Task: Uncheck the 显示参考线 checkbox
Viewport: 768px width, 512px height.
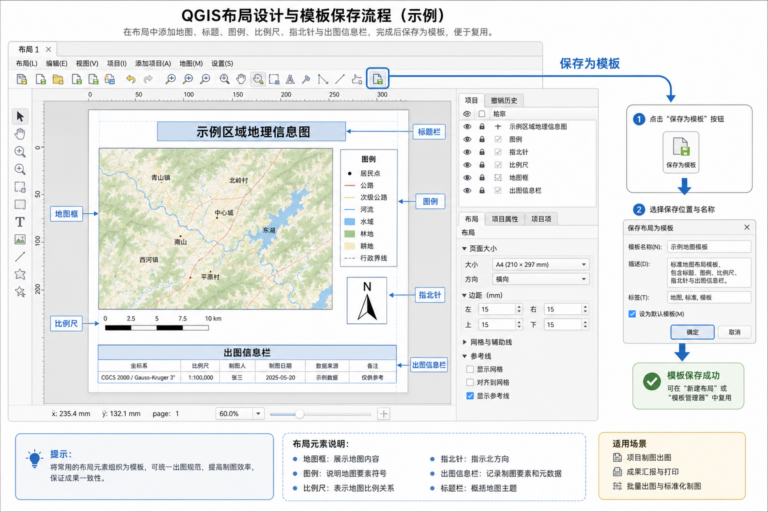Action: 470,395
